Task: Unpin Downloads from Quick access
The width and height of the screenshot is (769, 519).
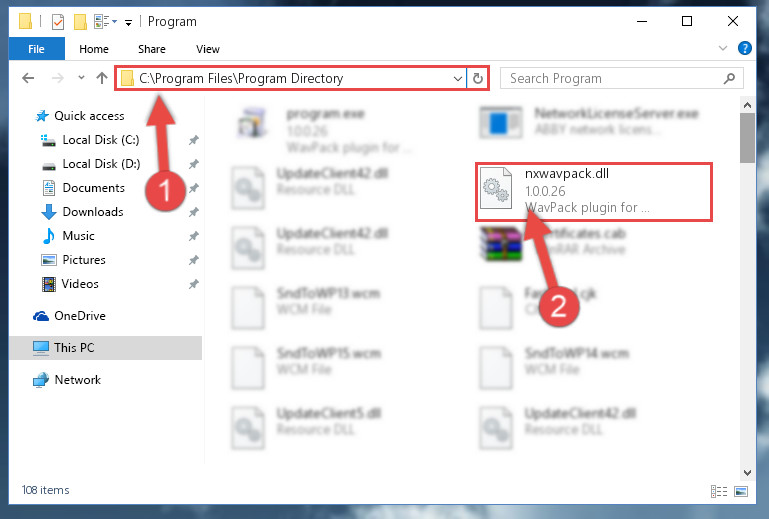Action: coord(194,212)
